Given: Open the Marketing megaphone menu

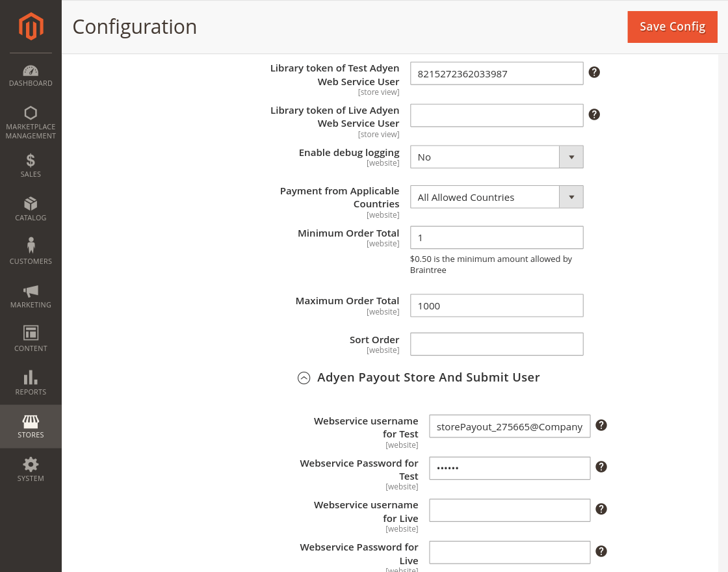Looking at the screenshot, I should [31, 296].
